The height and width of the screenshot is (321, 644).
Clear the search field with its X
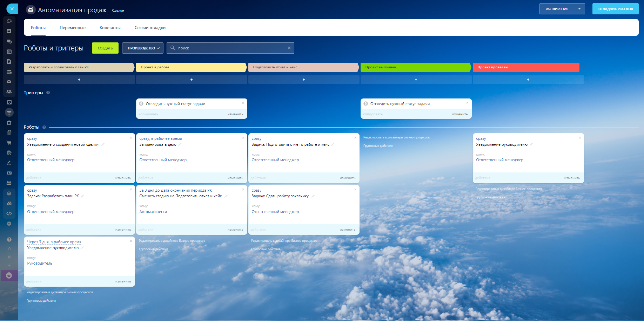point(289,48)
